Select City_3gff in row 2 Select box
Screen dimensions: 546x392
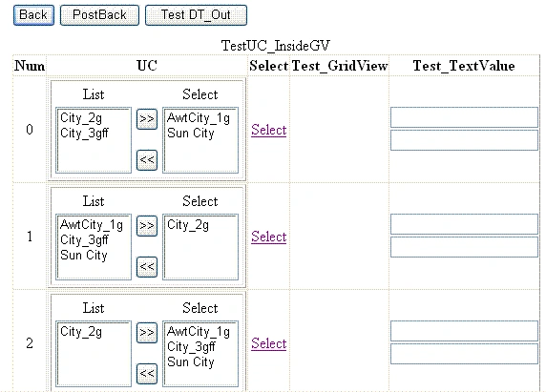coord(191,347)
